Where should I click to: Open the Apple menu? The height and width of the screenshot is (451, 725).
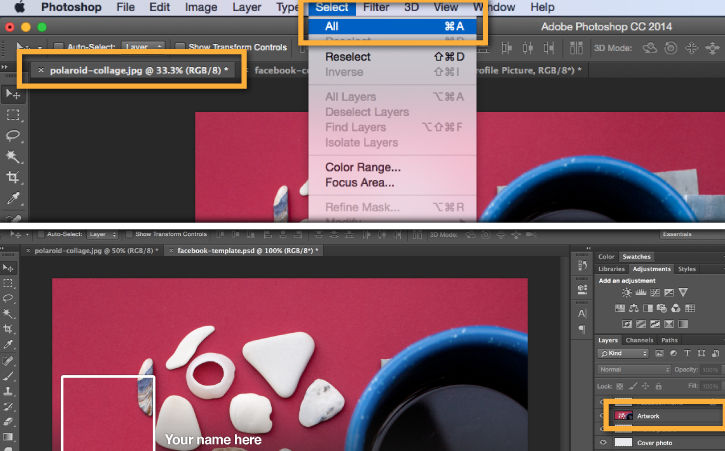[20, 7]
